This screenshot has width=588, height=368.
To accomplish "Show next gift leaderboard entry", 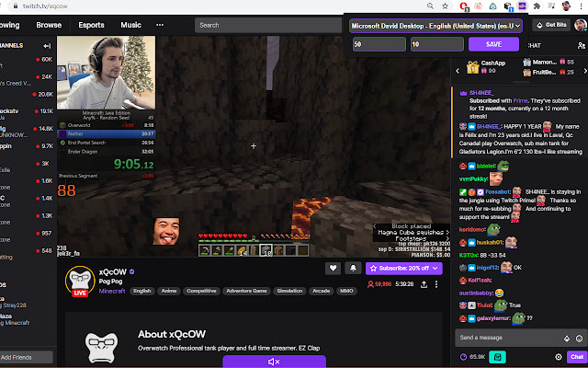I will pos(585,71).
